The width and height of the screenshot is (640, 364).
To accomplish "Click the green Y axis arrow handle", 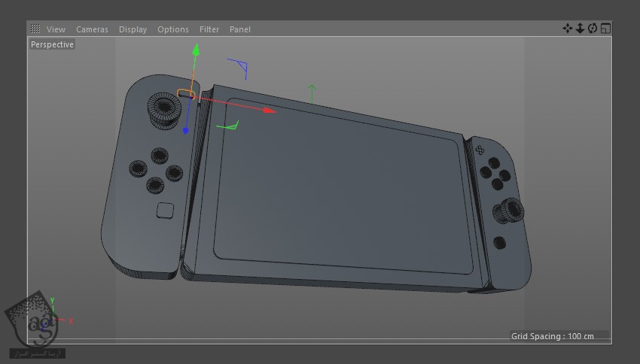I will coord(196,50).
